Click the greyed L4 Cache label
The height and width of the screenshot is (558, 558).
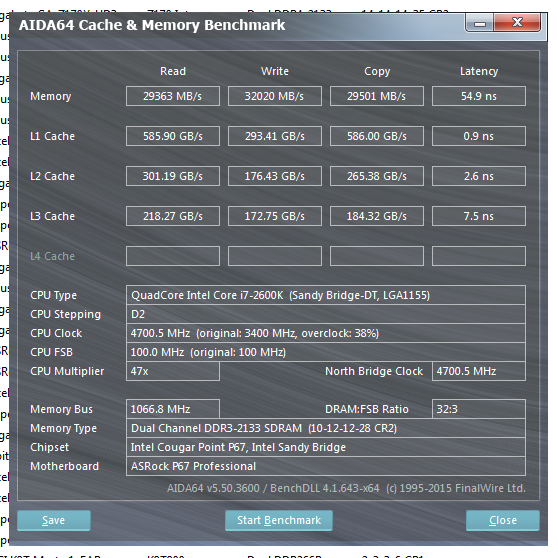[x=52, y=256]
